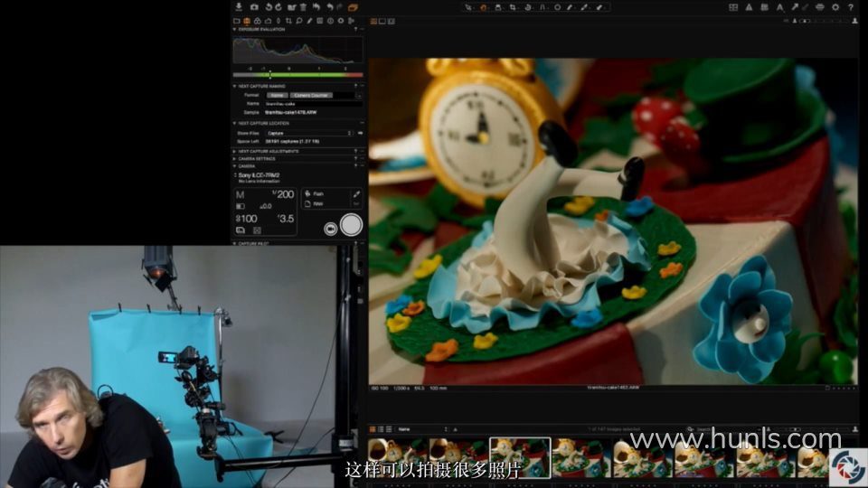Open the Crop/Composition tool tab
The image size is (868, 488).
tap(288, 21)
